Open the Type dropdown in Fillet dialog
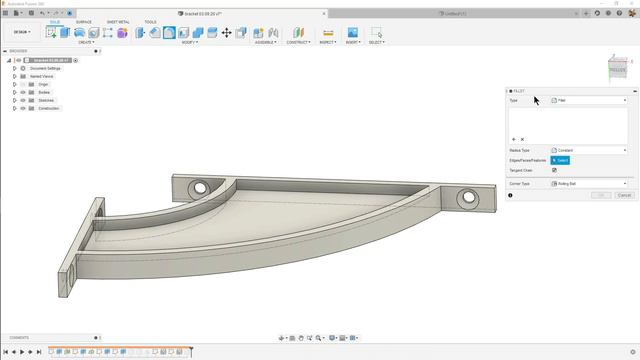Screen dimensions: 640x360 [x=589, y=100]
